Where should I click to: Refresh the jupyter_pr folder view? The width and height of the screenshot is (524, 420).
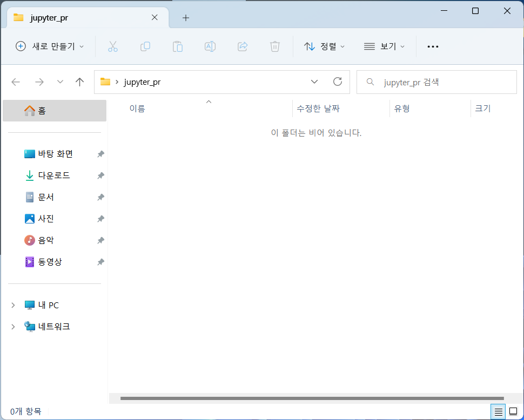pos(338,82)
